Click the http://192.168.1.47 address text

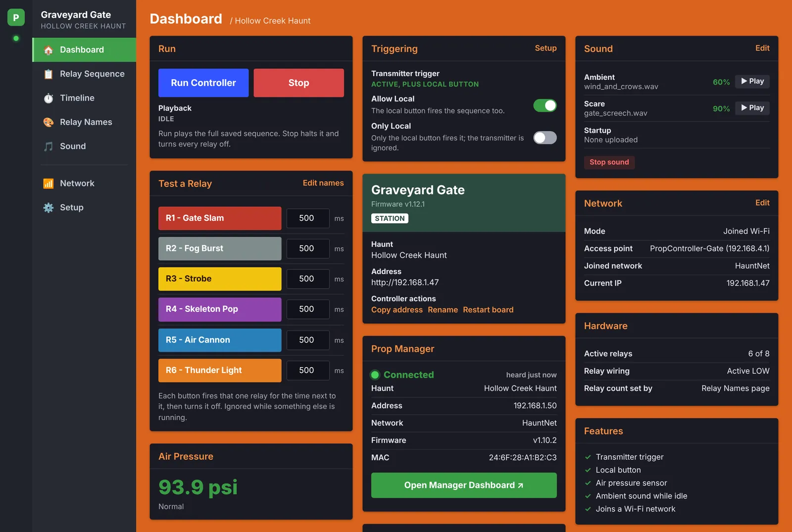[405, 283]
